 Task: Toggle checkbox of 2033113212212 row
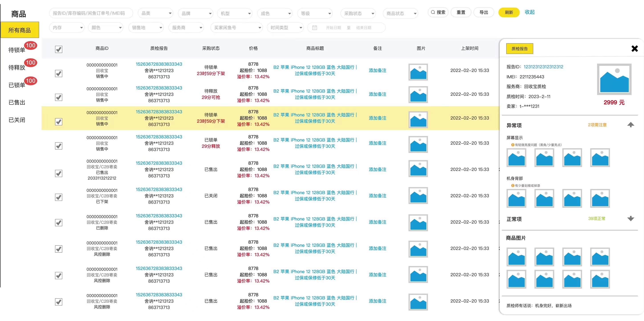(59, 173)
